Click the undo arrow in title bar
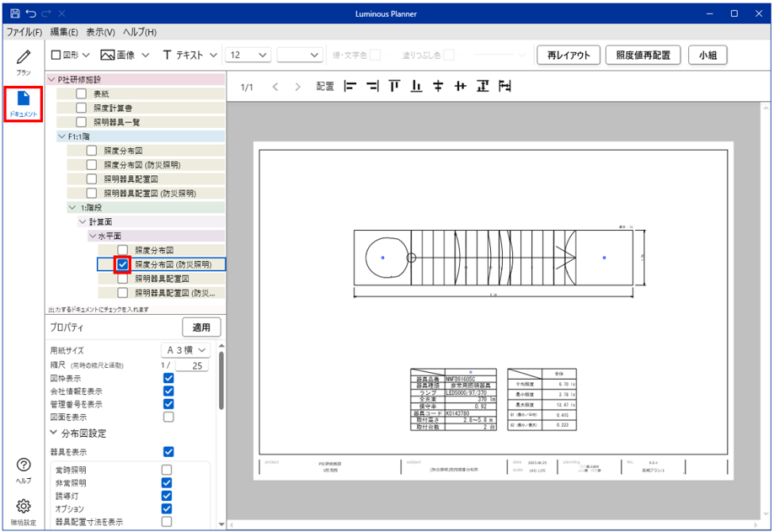774x532 pixels. pos(30,13)
